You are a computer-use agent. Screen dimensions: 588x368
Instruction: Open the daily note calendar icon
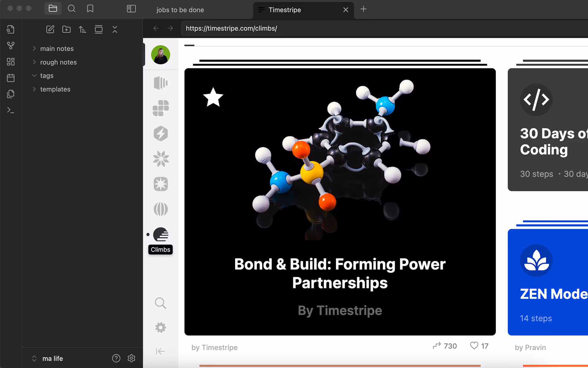[x=11, y=78]
